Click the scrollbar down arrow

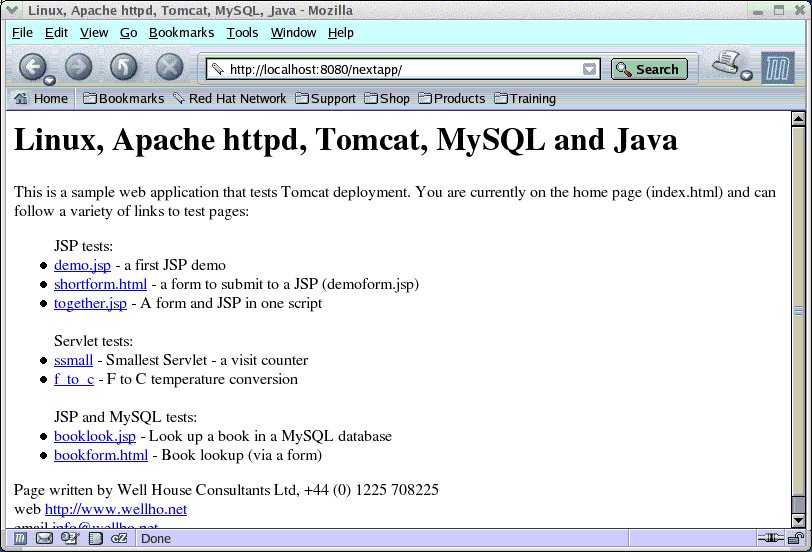pyautogui.click(x=799, y=520)
